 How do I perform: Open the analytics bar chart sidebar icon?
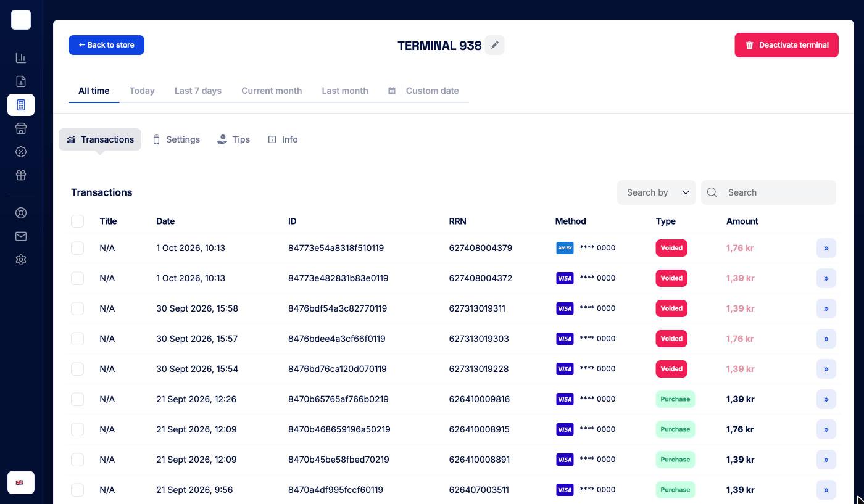[20, 58]
